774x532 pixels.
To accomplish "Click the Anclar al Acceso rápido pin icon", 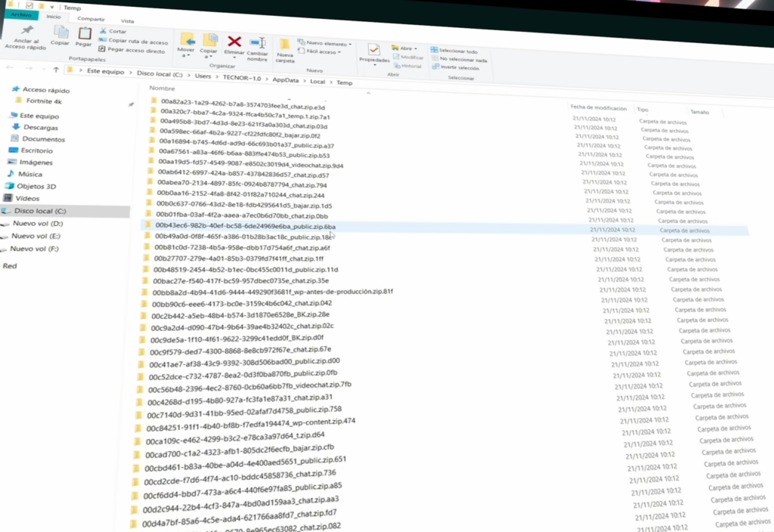I will coord(28,30).
